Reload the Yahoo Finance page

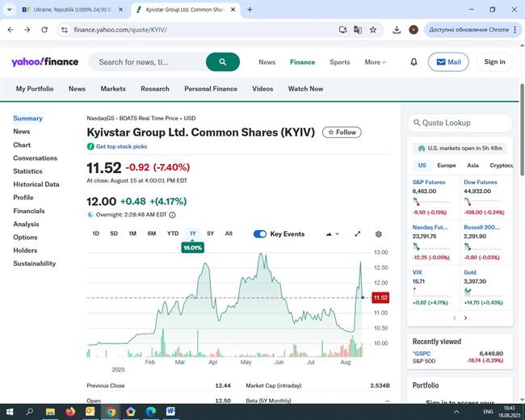point(44,30)
